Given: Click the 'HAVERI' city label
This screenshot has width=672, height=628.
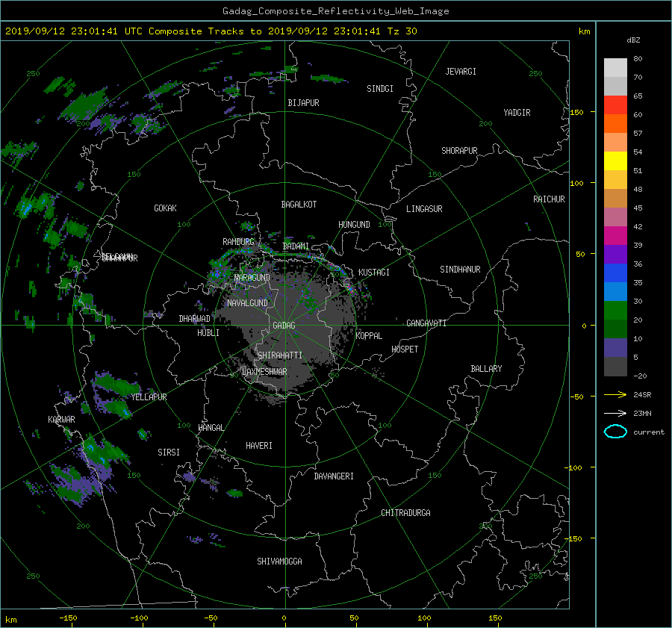Looking at the screenshot, I should point(259,446).
